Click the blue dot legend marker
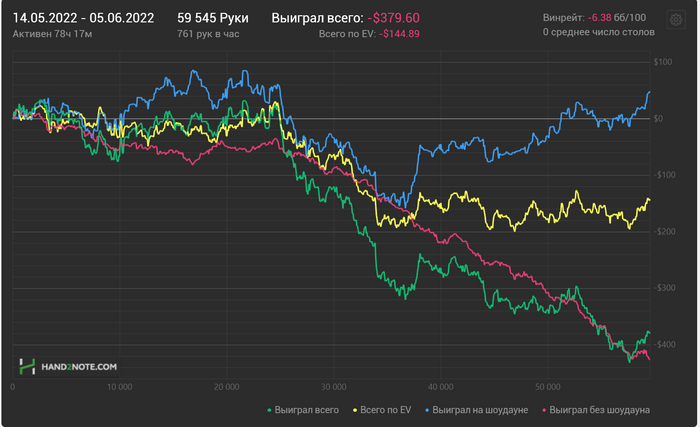The width and height of the screenshot is (700, 427). tap(430, 410)
